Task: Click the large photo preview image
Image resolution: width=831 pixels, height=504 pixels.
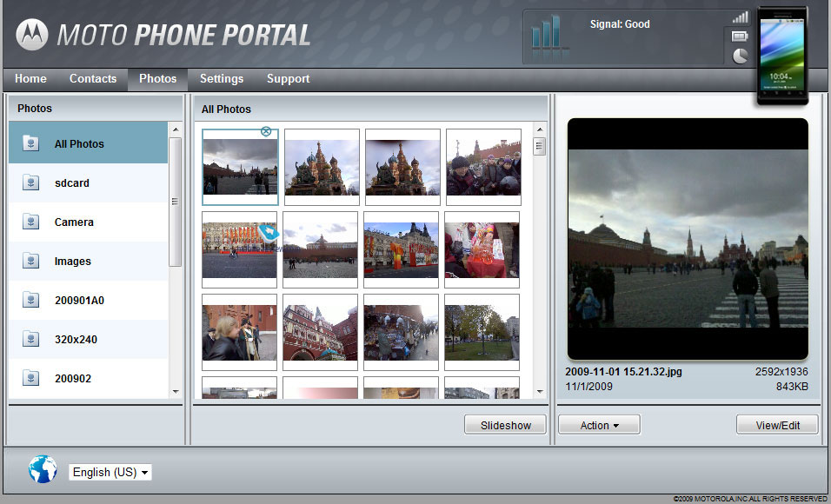Action: pyautogui.click(x=688, y=239)
